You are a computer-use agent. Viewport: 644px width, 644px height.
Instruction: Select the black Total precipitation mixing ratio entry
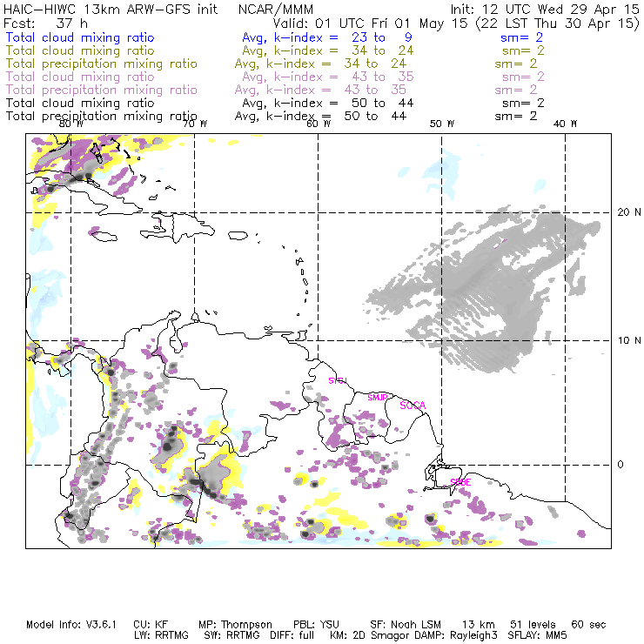tap(102, 117)
